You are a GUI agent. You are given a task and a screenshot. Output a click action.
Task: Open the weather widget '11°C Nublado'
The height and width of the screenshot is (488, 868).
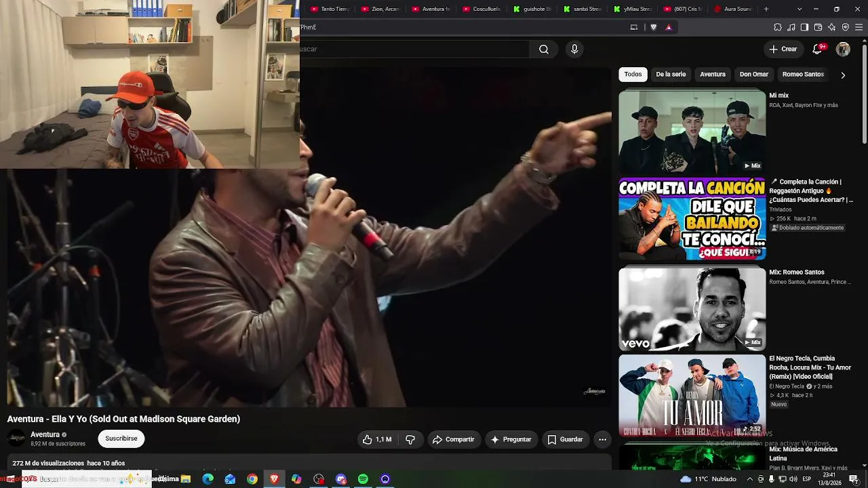click(708, 479)
